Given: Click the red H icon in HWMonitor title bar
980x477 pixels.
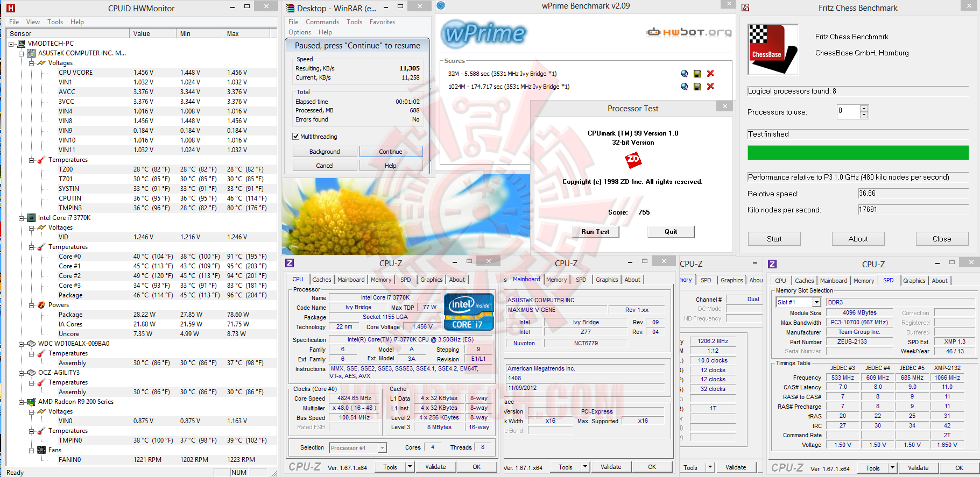Looking at the screenshot, I should [10, 8].
